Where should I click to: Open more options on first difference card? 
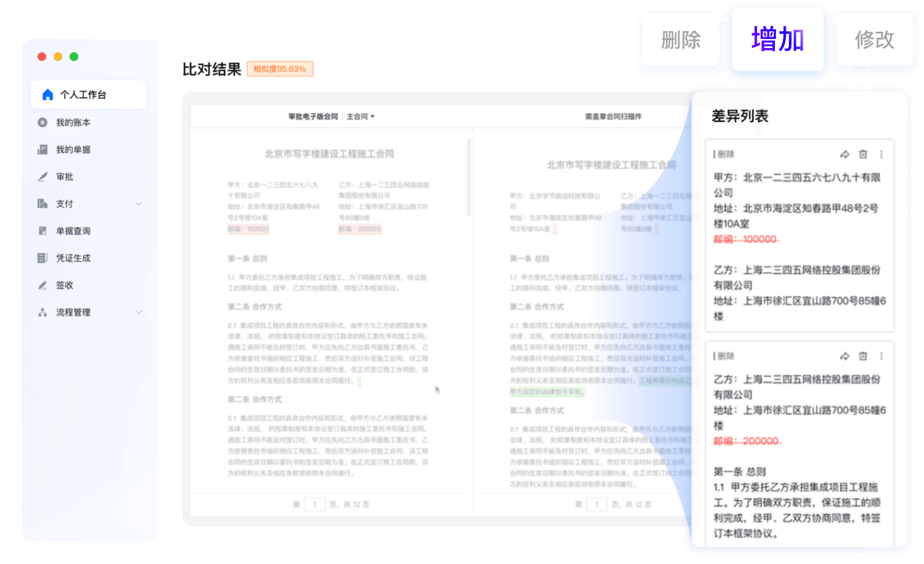tap(881, 155)
